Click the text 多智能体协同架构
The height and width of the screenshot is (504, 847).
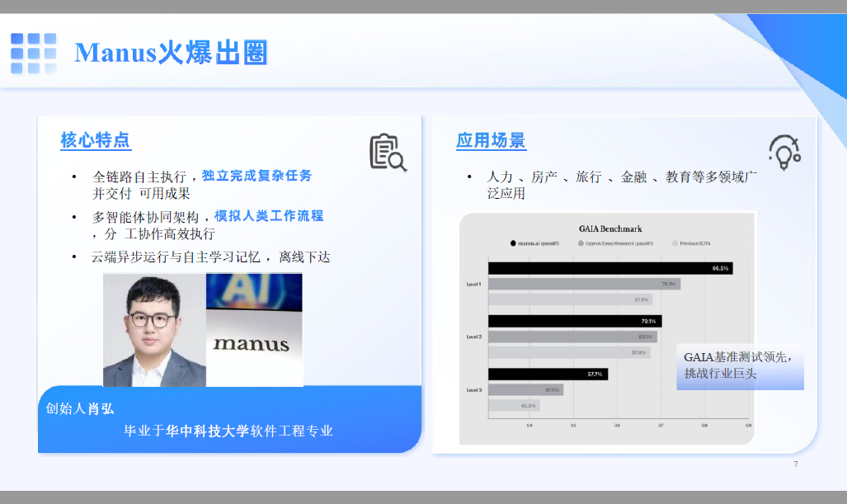[145, 217]
